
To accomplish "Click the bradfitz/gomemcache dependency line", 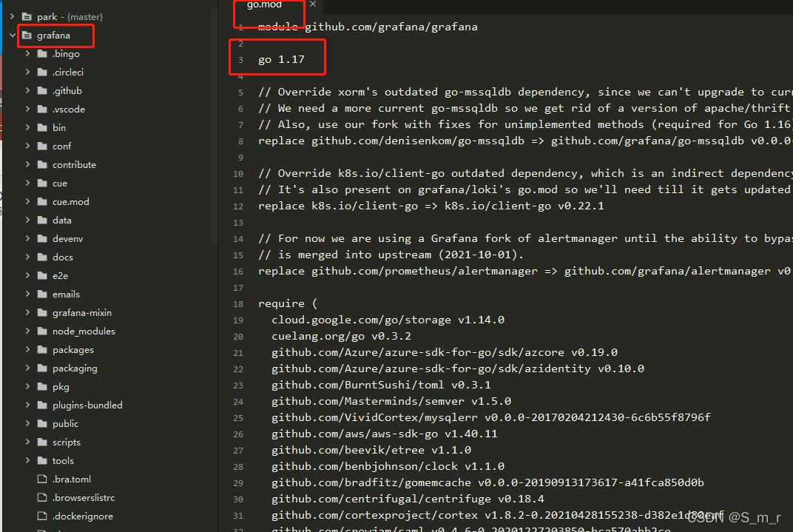I will tap(487, 483).
